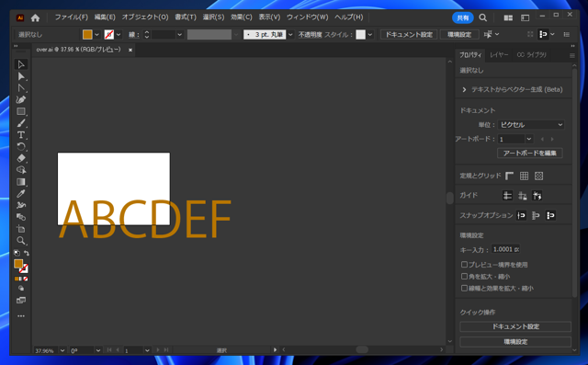Select the Direct Selection tool
This screenshot has width=588, height=365.
[21, 76]
